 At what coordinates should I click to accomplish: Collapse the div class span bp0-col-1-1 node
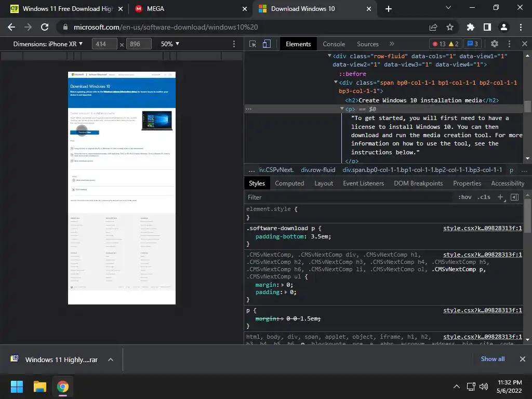click(336, 82)
